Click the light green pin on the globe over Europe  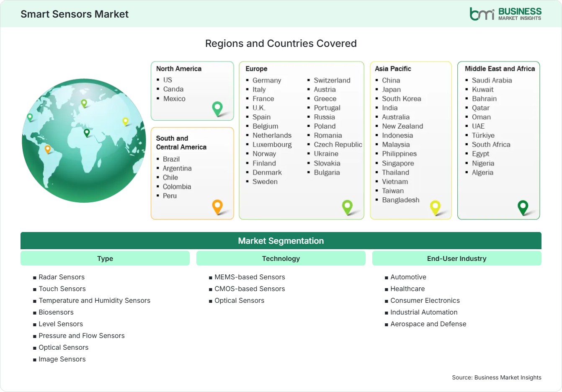click(84, 103)
